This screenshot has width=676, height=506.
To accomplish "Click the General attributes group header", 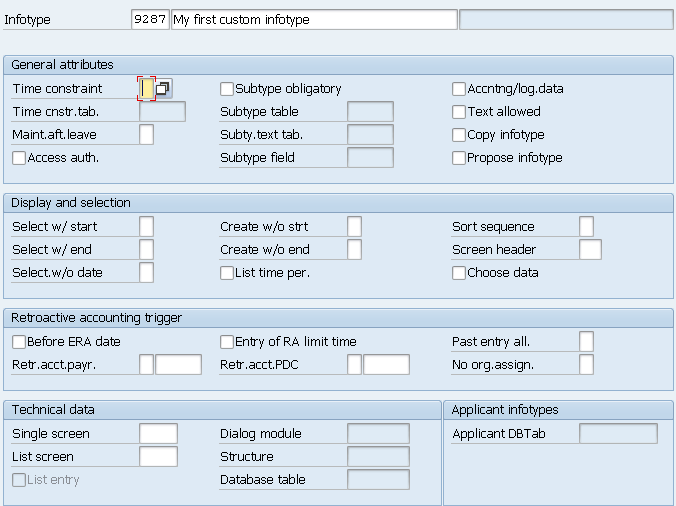I will (338, 65).
